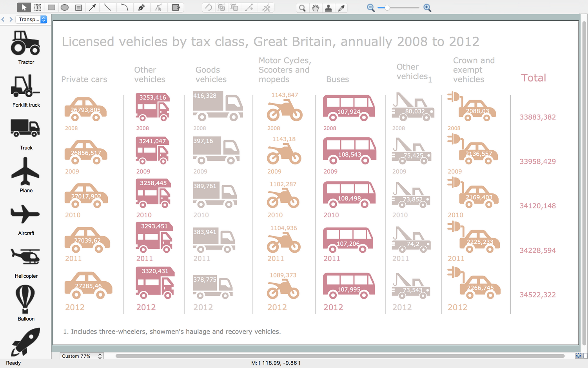Select the arrow pointer tool
The image size is (588, 368).
pyautogui.click(x=24, y=7)
